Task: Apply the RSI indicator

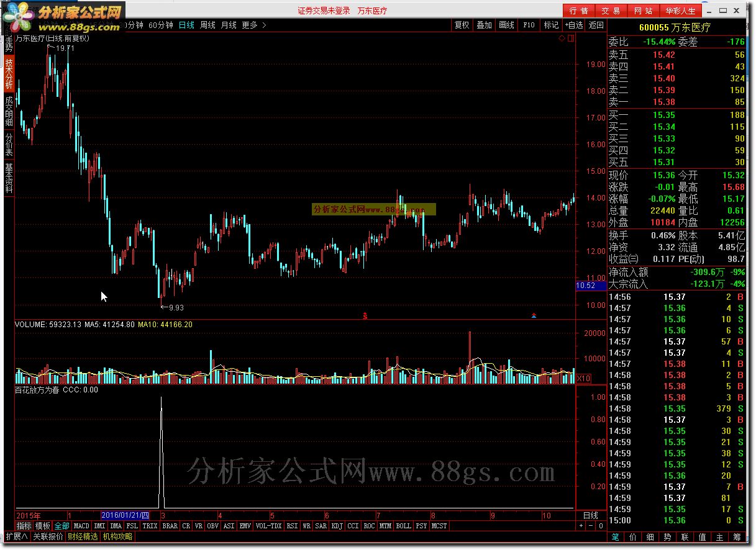Action: 292,526
